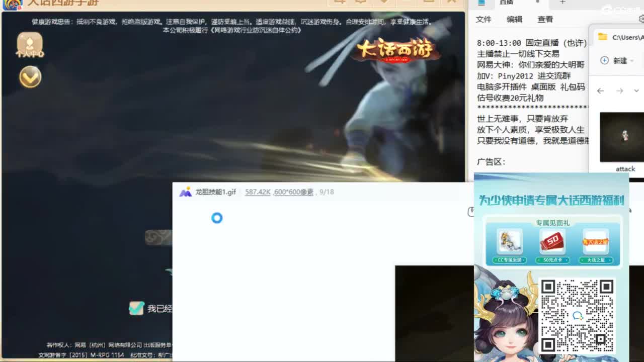The width and height of the screenshot is (644, 362).
Task: Expand the 新建 dropdown arrow in File Explorer
Action: pos(631,61)
